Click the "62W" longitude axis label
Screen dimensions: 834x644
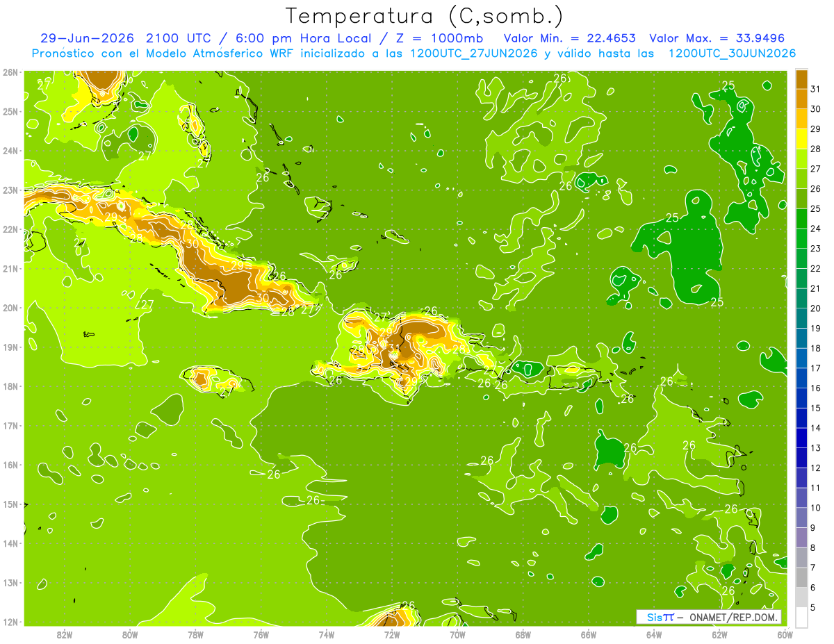pos(719,634)
